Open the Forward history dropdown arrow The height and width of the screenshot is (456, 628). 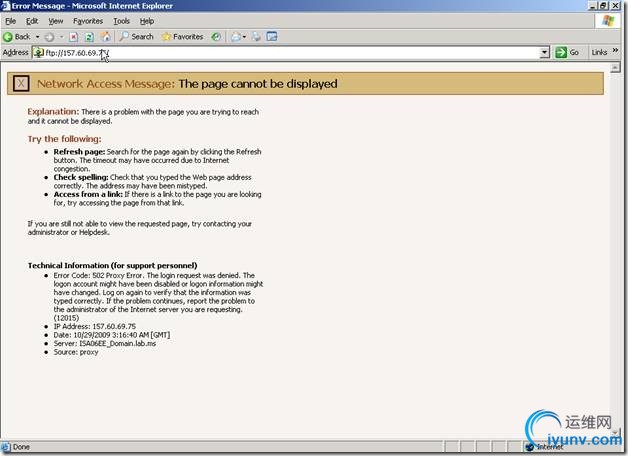coord(61,37)
